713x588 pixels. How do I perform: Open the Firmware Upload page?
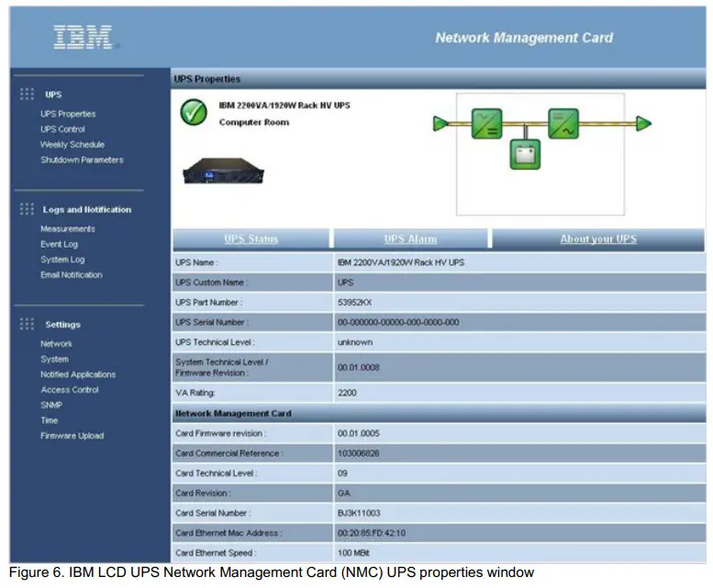72,436
